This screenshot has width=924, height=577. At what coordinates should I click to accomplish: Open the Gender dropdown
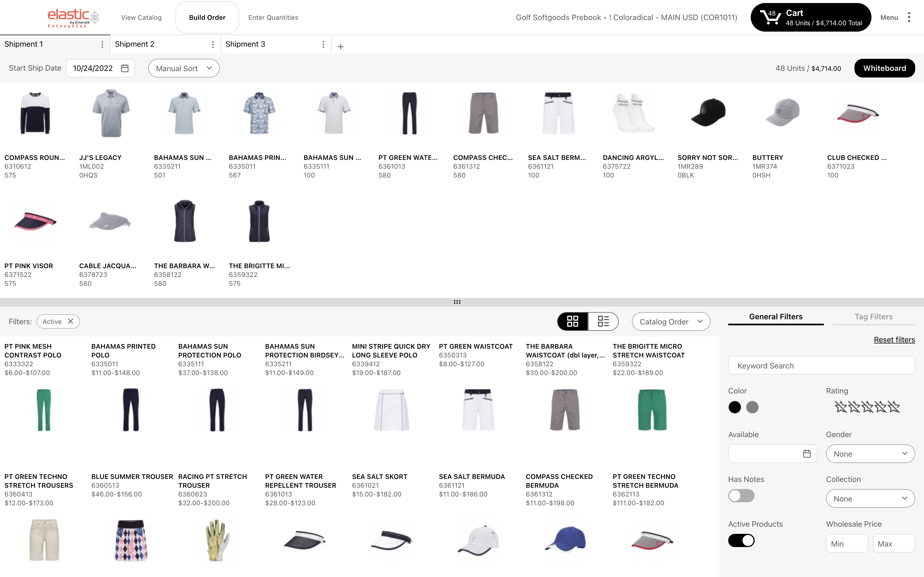coord(870,453)
